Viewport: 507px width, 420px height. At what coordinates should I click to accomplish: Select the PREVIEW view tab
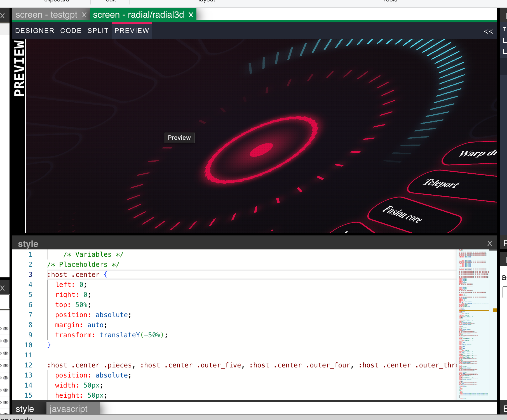click(132, 31)
